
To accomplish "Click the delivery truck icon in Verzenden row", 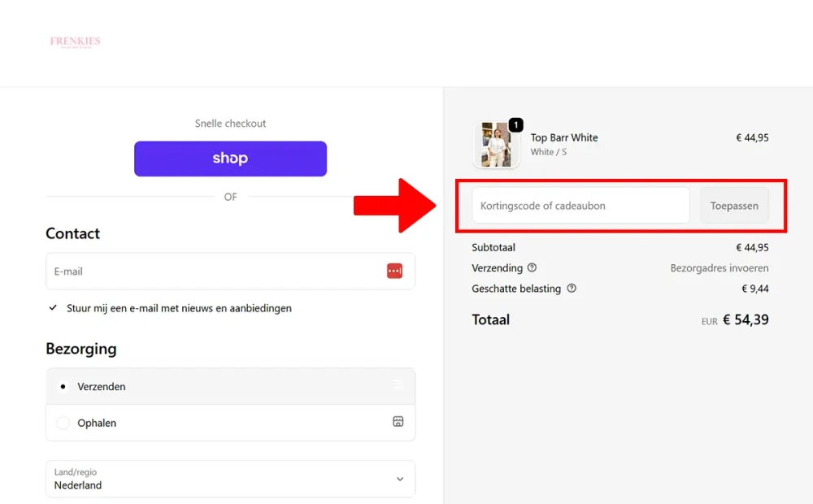I will (x=398, y=386).
